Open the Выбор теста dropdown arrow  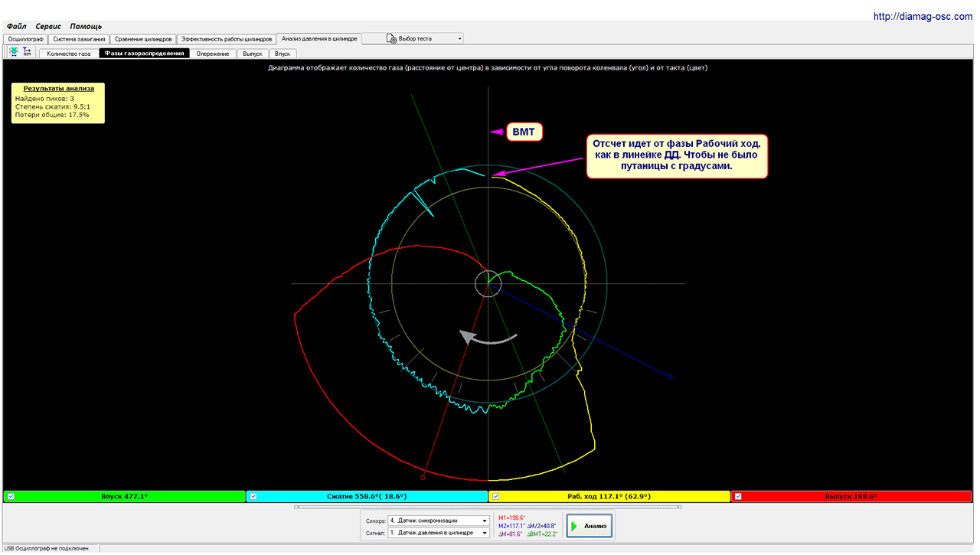click(x=459, y=38)
